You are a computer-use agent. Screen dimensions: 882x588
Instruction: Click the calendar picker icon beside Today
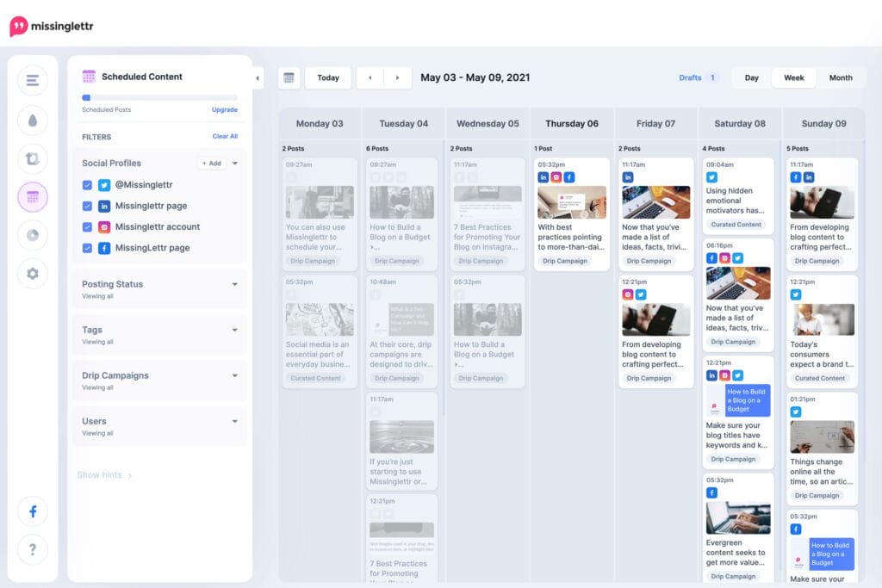289,77
